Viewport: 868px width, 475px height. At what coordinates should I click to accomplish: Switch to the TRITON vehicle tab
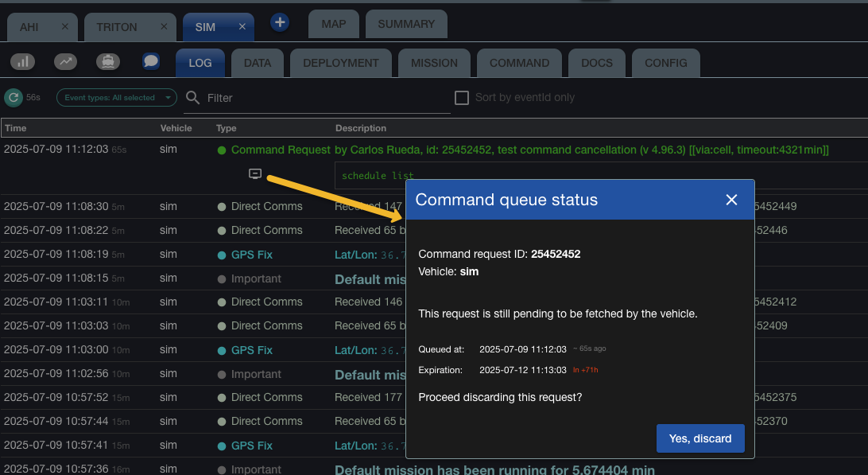click(x=117, y=27)
